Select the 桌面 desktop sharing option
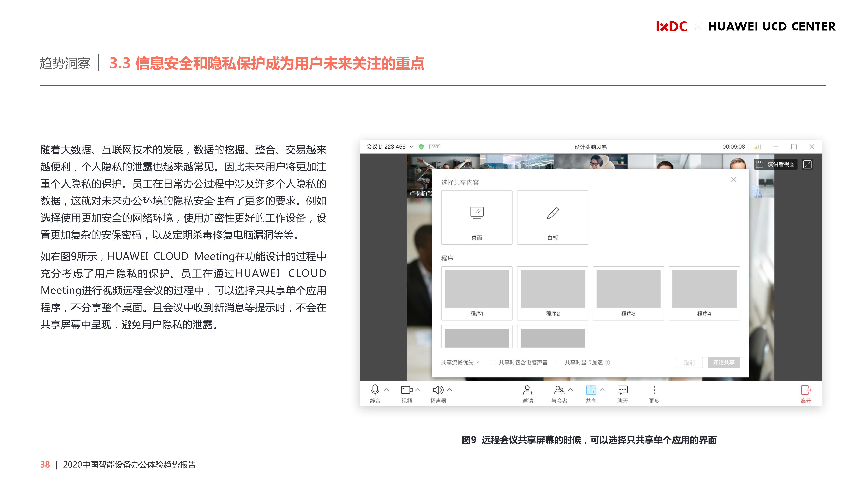 pyautogui.click(x=476, y=217)
